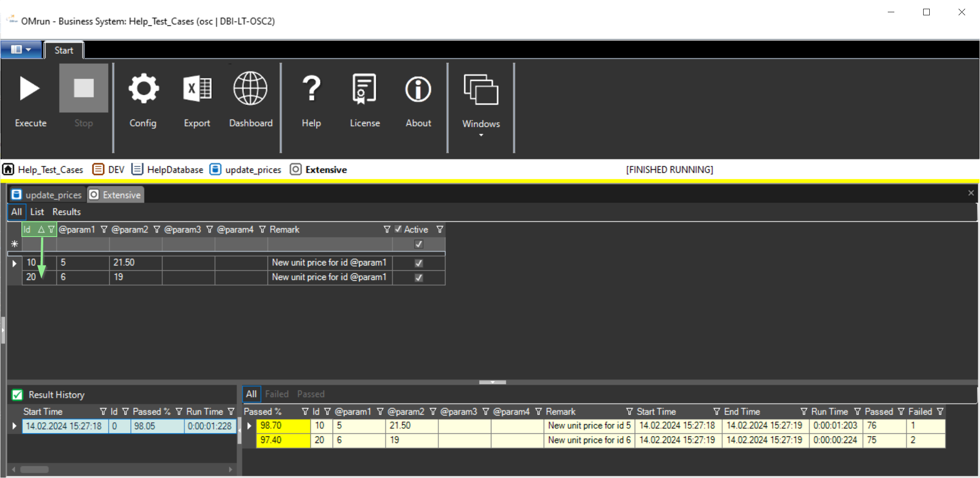Toggle the Active checkbox in the header

(x=398, y=229)
